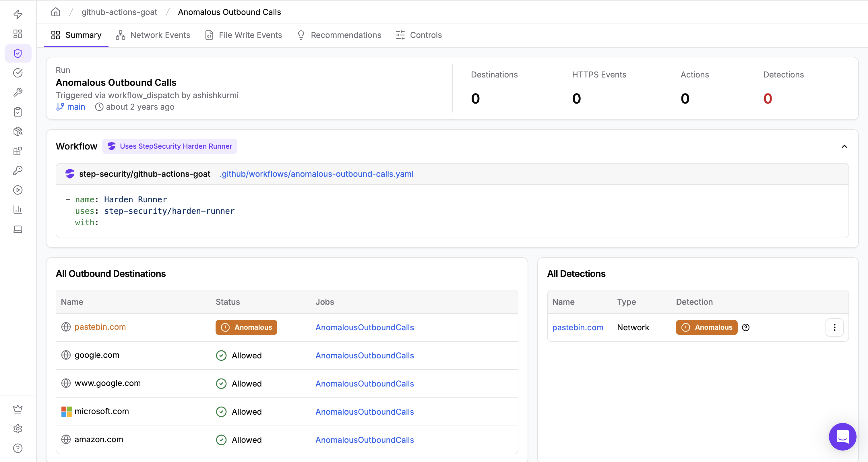Switch to File Write Events tab
This screenshot has height=462, width=868.
244,35
